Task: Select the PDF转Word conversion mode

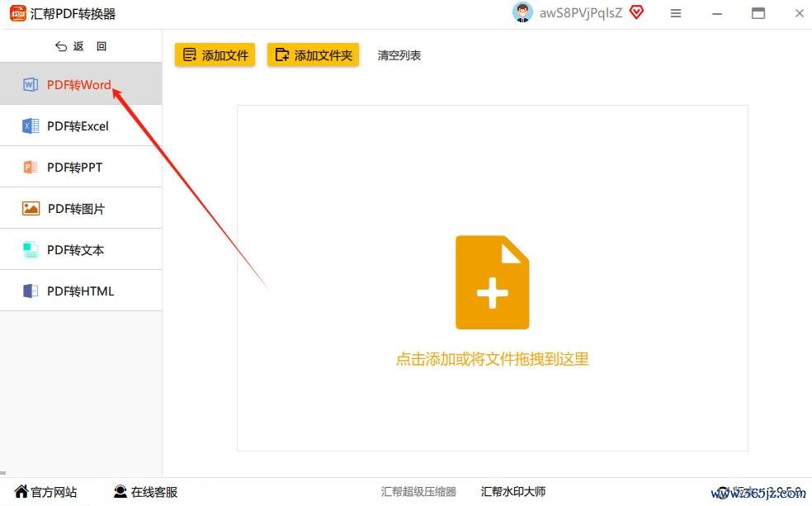Action: point(81,84)
